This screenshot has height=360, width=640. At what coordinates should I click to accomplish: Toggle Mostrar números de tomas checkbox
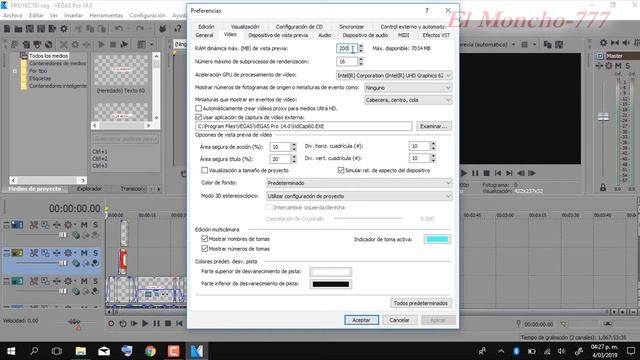click(204, 249)
